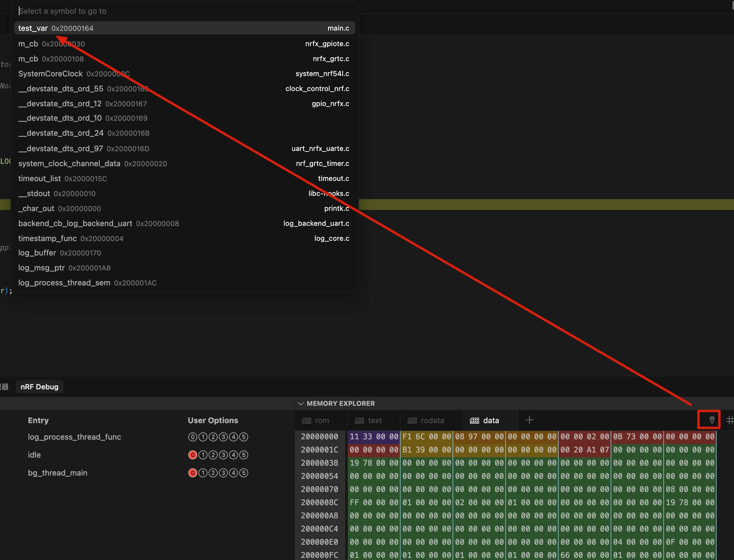Add a new memory view tab
Screen dimensions: 734x560
529,420
